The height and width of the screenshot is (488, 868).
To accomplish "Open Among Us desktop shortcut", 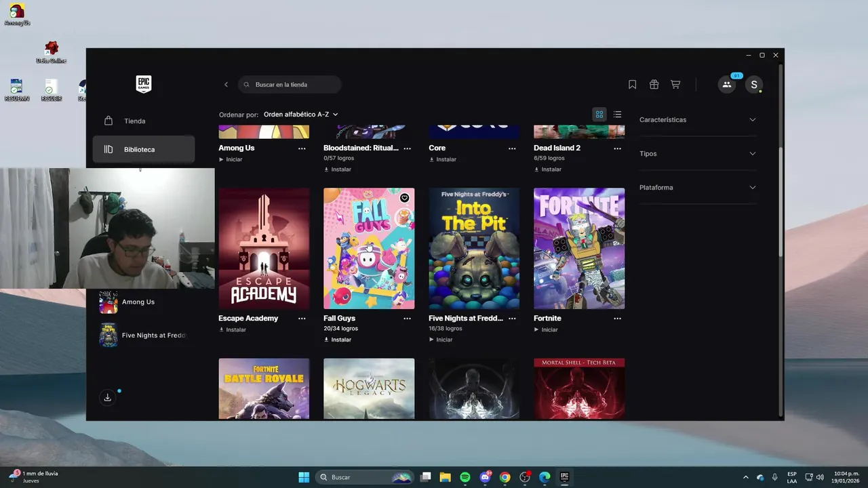I will click(17, 14).
